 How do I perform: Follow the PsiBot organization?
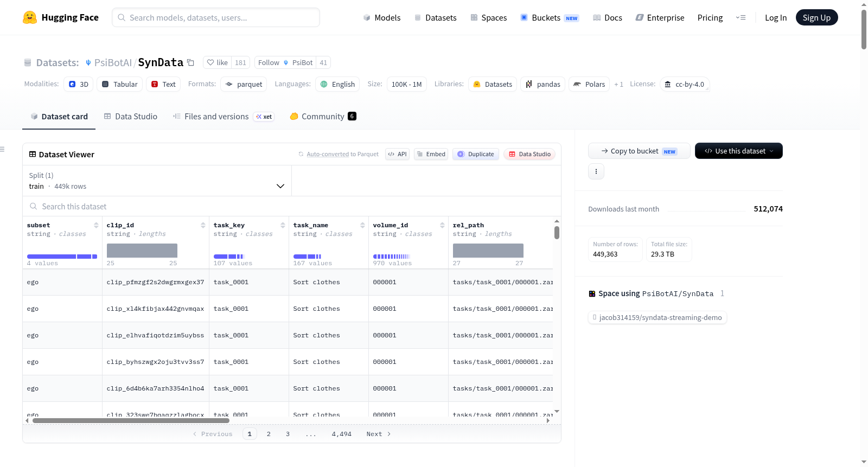tap(285, 62)
